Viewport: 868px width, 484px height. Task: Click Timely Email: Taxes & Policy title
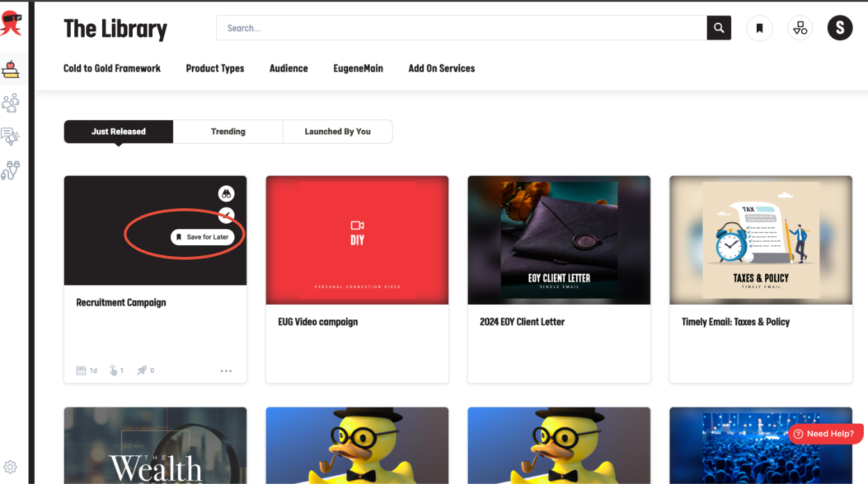[x=735, y=322]
